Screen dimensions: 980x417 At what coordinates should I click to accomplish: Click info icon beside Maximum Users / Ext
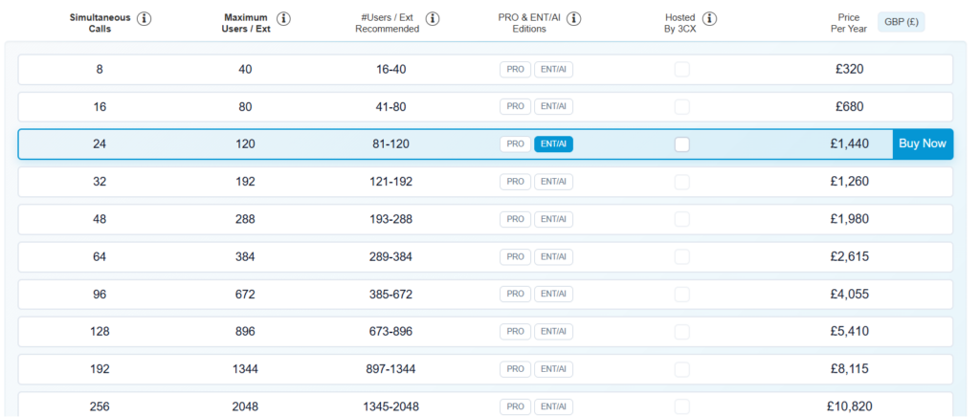(x=284, y=19)
